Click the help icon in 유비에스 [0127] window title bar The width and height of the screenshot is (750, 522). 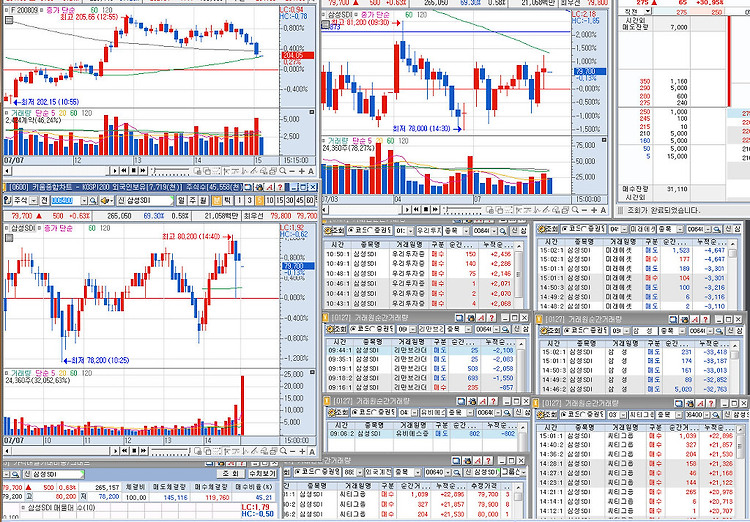[493, 401]
